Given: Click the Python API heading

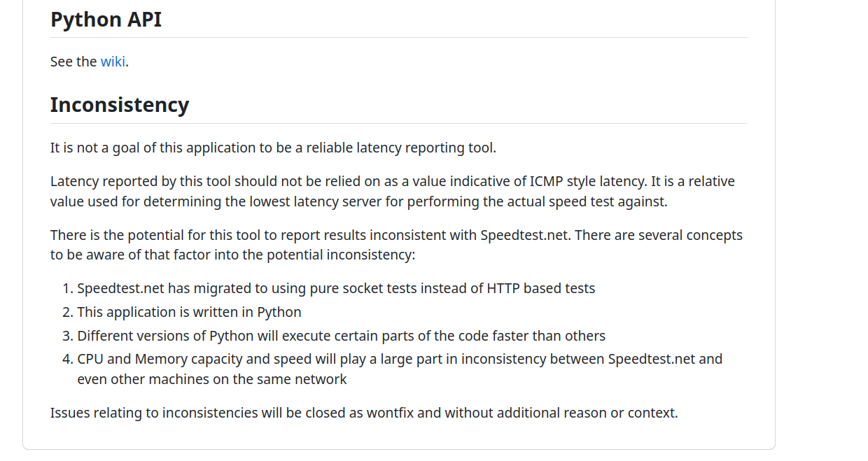Looking at the screenshot, I should [x=106, y=19].
